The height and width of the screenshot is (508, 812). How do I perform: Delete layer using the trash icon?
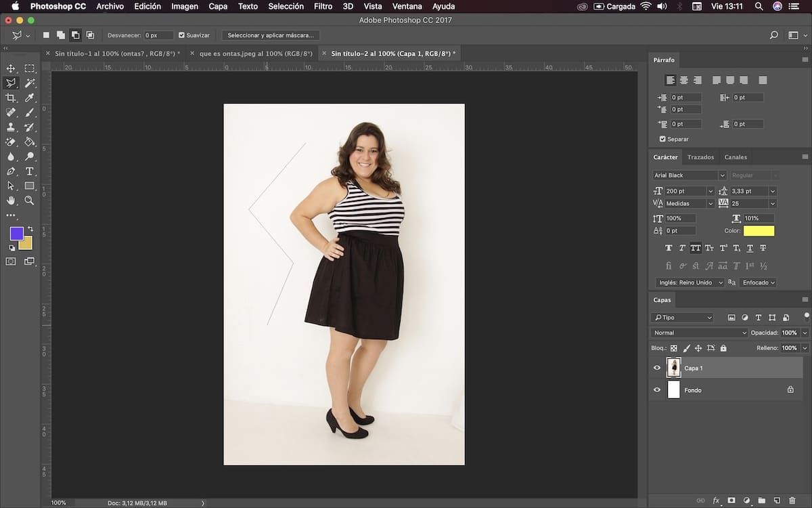coord(792,501)
